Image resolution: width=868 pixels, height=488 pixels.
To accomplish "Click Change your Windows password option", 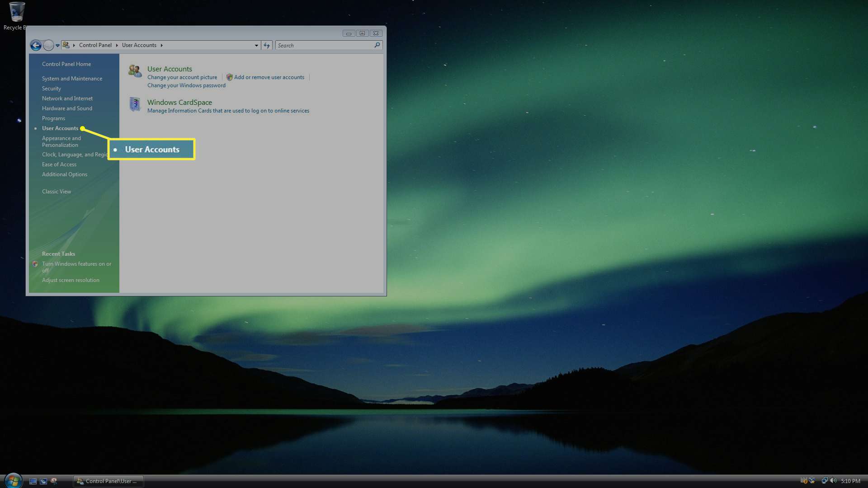I will [x=186, y=84].
